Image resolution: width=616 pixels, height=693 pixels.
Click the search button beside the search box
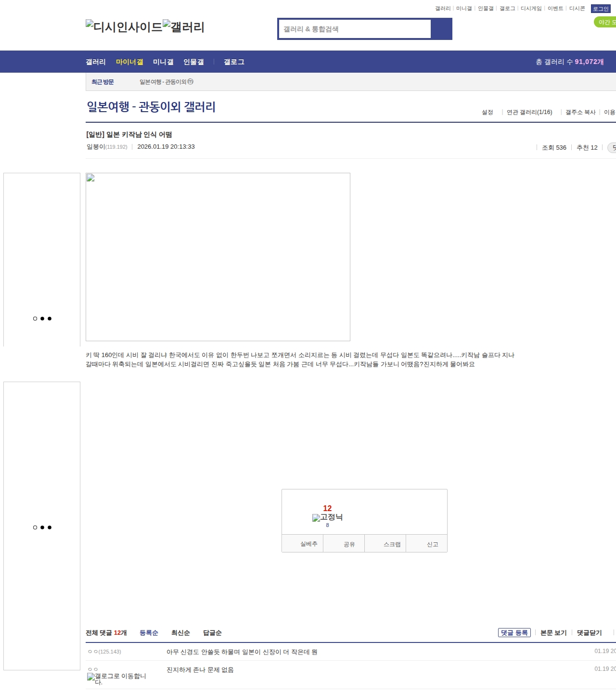pos(441,29)
